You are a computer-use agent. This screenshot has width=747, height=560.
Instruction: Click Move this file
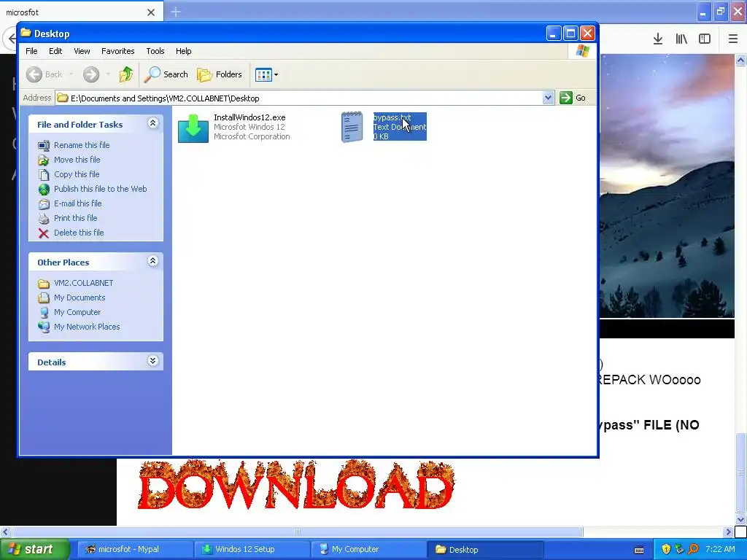[77, 160]
